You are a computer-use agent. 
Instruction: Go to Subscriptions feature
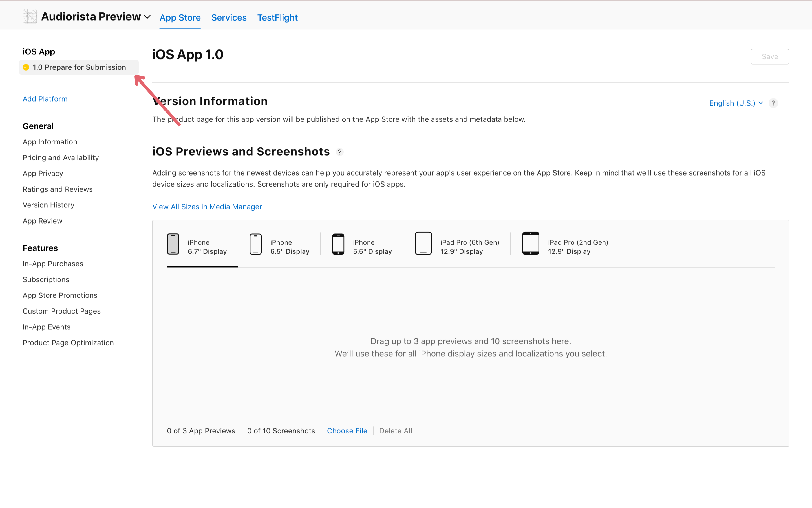click(x=46, y=279)
